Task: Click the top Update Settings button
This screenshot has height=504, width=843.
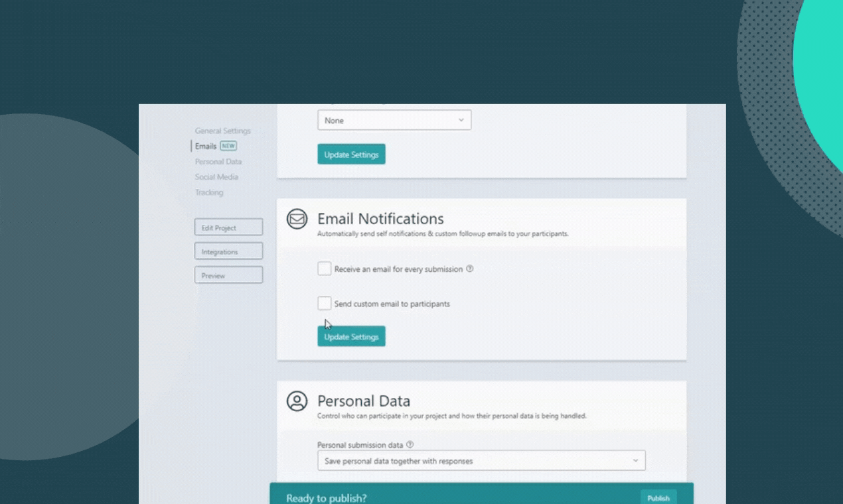Action: pyautogui.click(x=351, y=155)
